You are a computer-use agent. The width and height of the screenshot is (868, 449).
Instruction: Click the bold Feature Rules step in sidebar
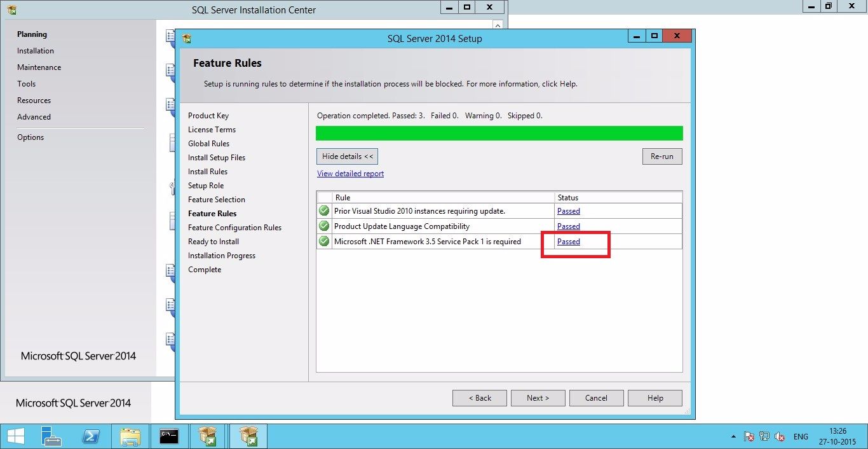(212, 214)
